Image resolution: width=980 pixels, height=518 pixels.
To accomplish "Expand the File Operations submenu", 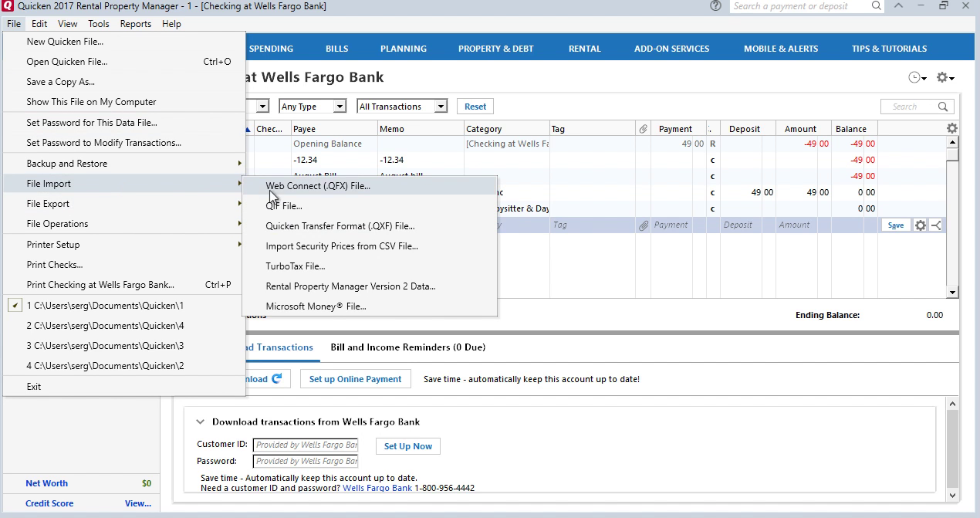I will [123, 224].
